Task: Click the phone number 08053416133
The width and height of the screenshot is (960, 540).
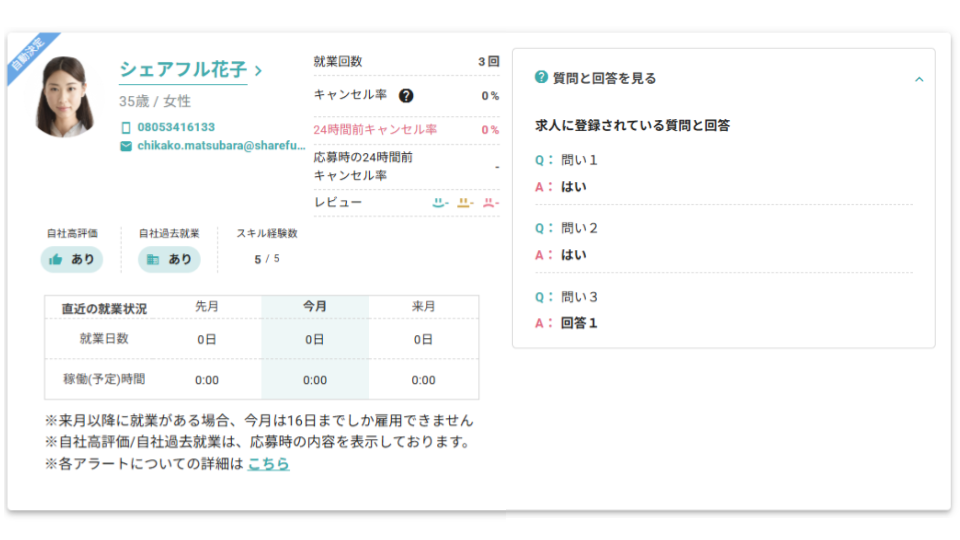Action: point(176,128)
